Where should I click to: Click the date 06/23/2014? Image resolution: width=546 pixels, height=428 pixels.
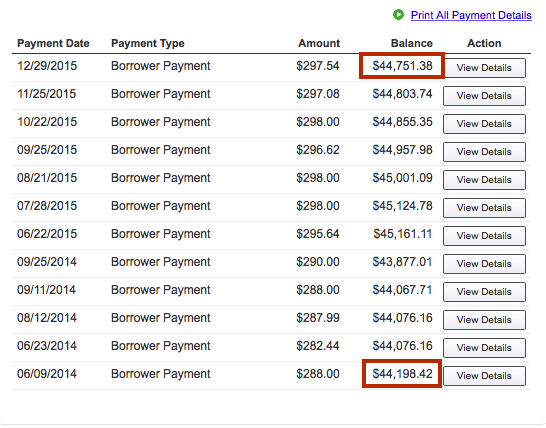(x=47, y=345)
